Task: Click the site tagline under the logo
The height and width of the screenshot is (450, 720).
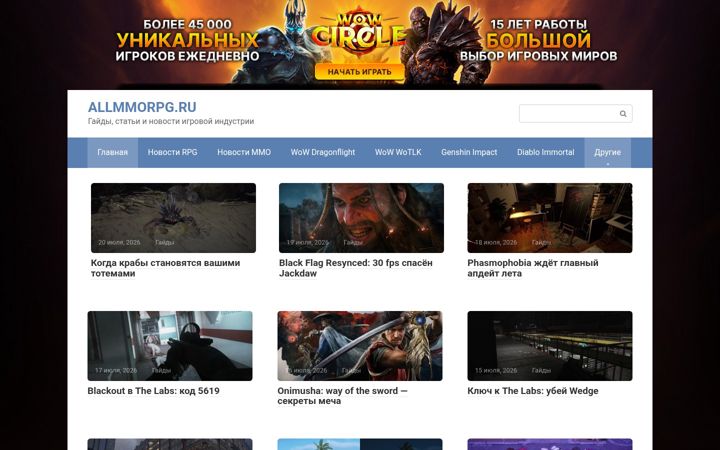Action: coord(171,121)
